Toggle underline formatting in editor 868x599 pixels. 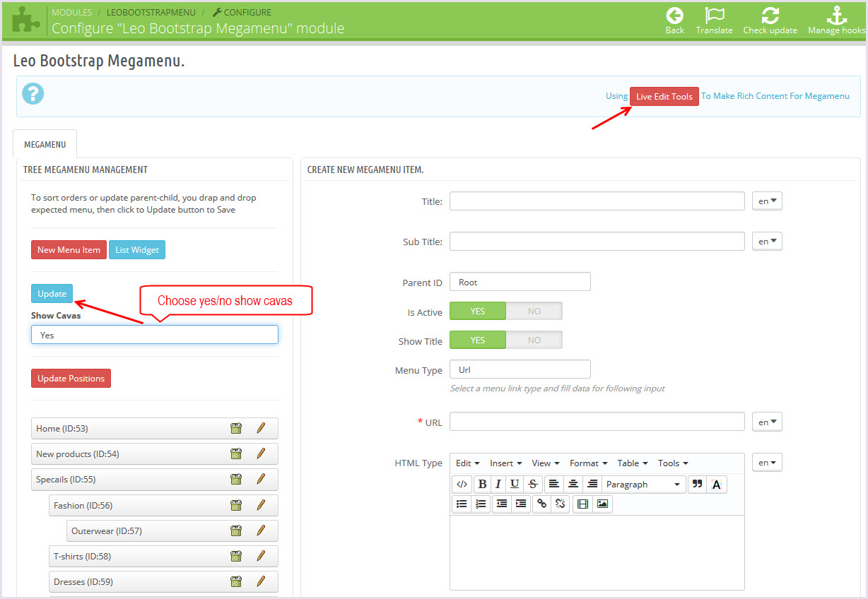515,484
